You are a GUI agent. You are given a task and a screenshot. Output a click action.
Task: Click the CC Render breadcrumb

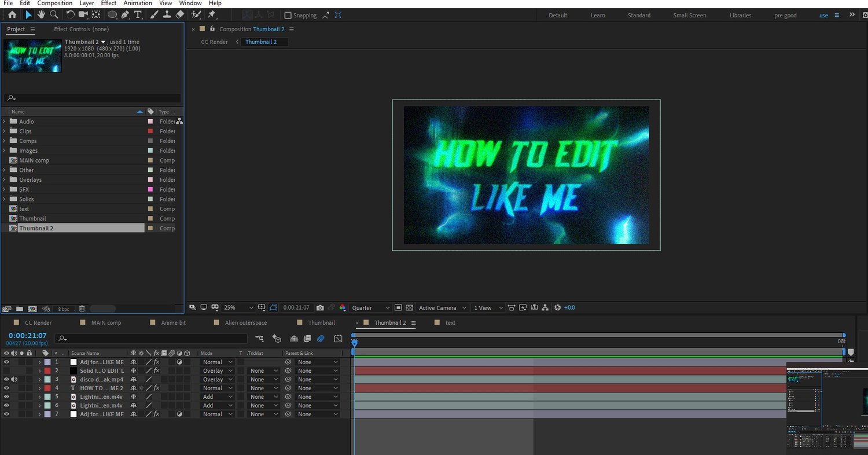[214, 42]
